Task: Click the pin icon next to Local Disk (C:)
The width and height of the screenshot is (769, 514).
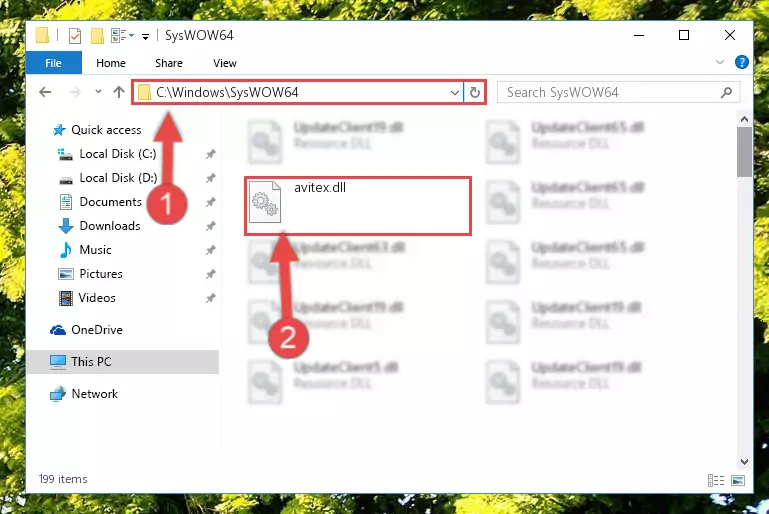Action: 210,154
